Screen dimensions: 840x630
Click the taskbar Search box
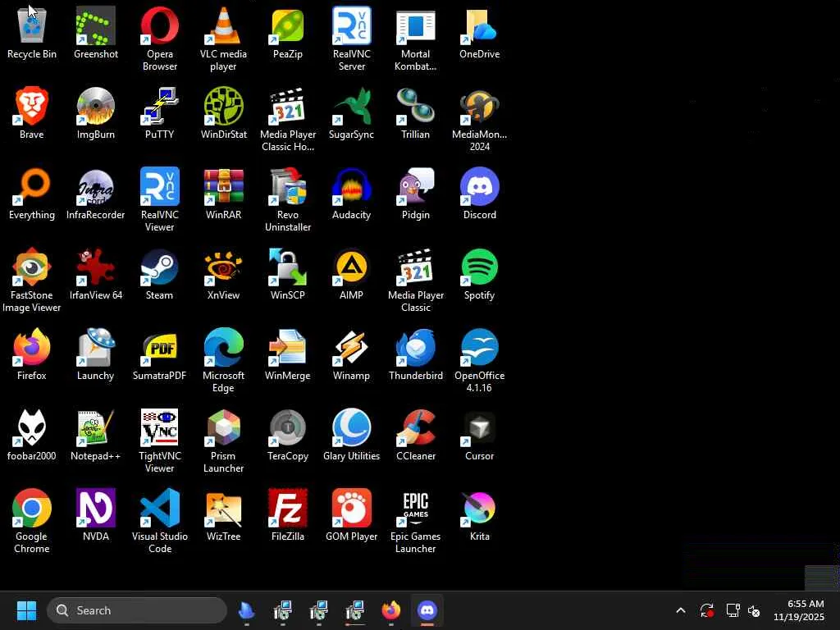(x=137, y=610)
